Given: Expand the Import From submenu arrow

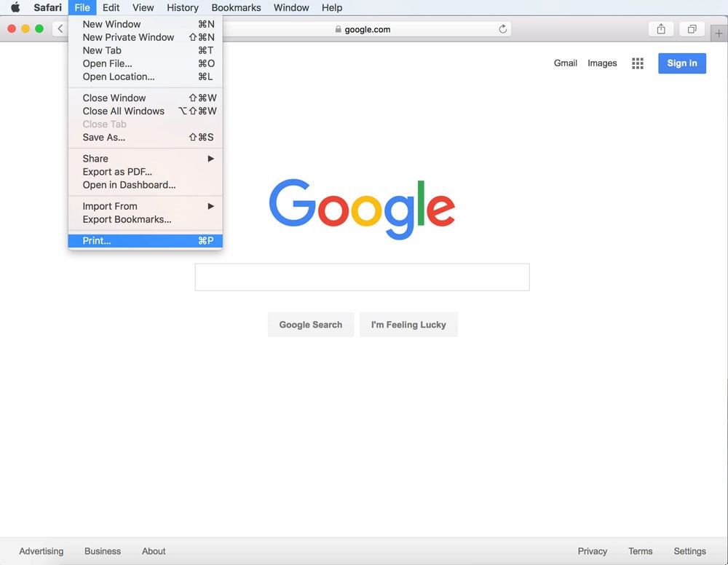Looking at the screenshot, I should pos(211,206).
